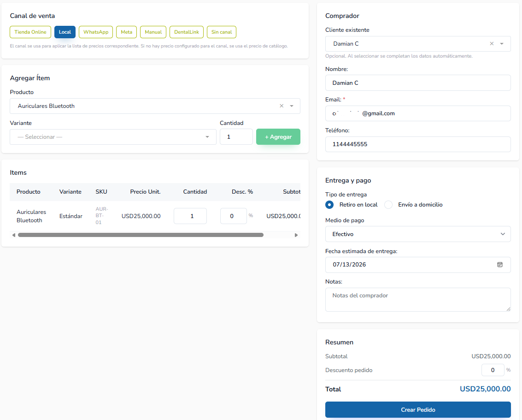The width and height of the screenshot is (522, 420).
Task: Click the Estándar variant cell
Action: pos(71,216)
